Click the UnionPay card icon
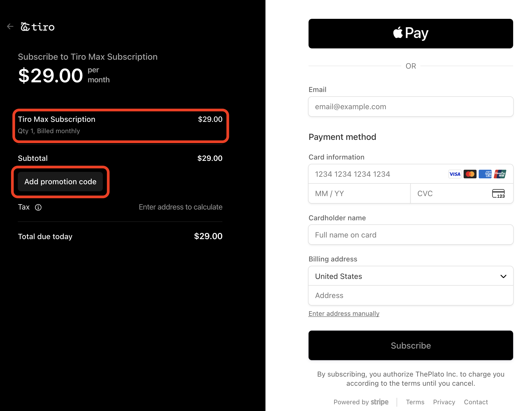 pos(500,174)
